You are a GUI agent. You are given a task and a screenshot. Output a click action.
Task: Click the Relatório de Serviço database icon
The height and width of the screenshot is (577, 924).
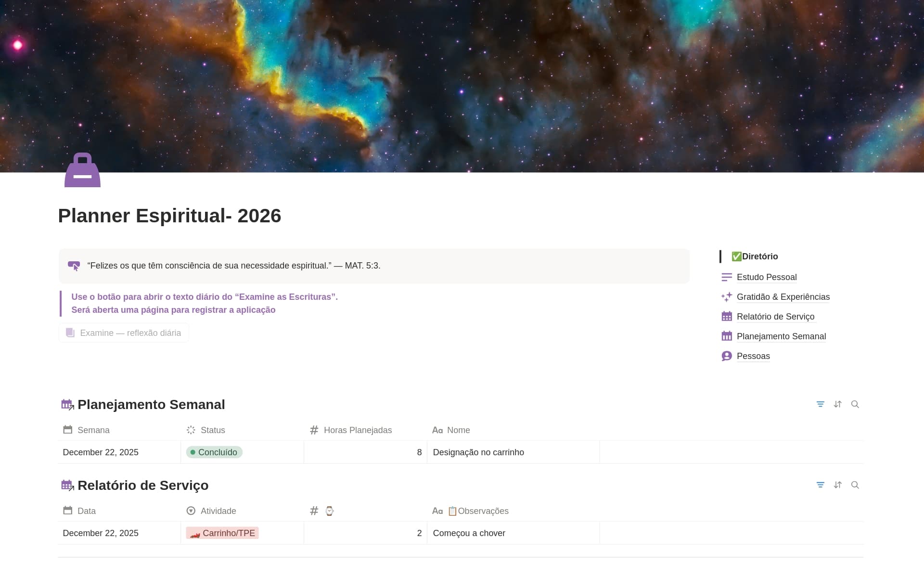pos(67,486)
